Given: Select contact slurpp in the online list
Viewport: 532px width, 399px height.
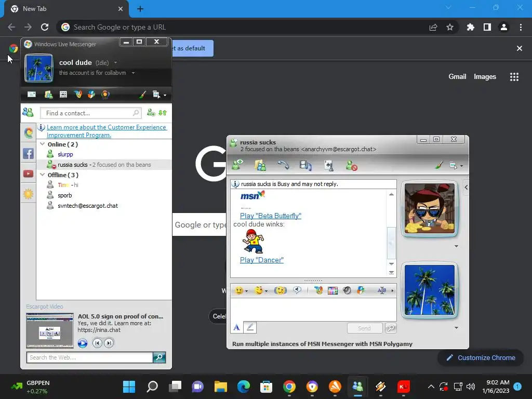Looking at the screenshot, I should coord(65,154).
